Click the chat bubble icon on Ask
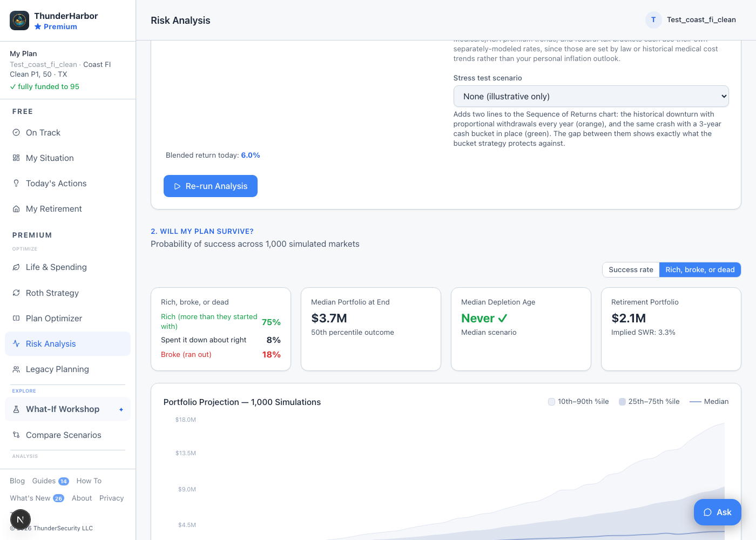This screenshot has height=540, width=756. tap(707, 512)
